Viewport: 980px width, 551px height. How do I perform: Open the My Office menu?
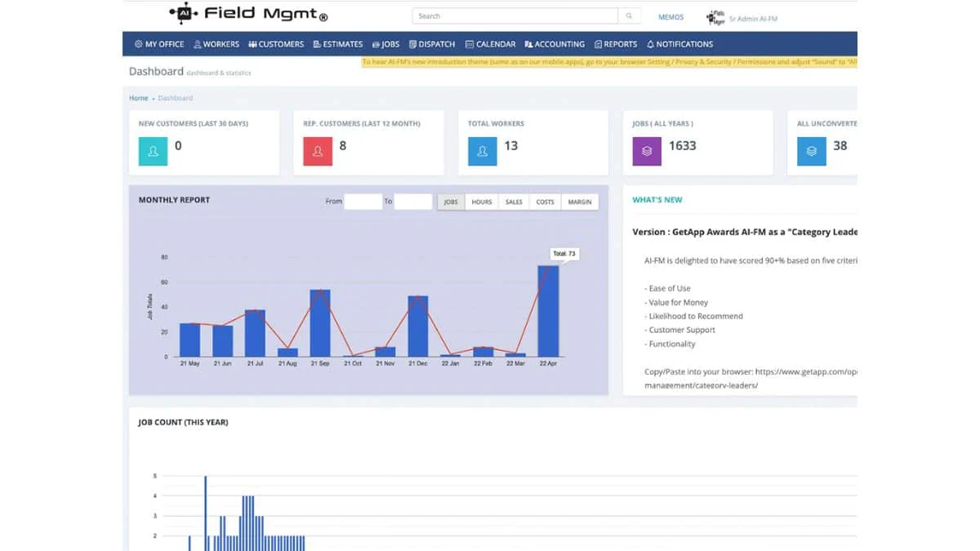(x=159, y=44)
